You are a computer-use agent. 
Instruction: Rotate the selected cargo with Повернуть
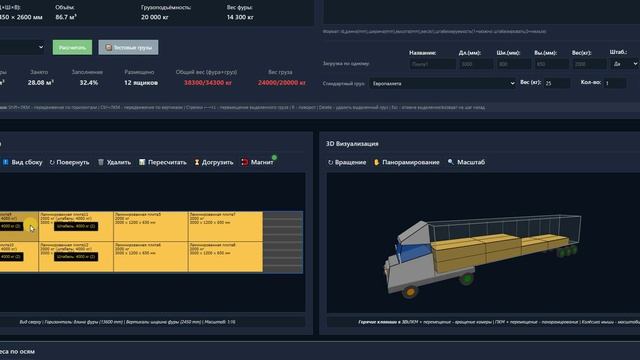[69, 162]
